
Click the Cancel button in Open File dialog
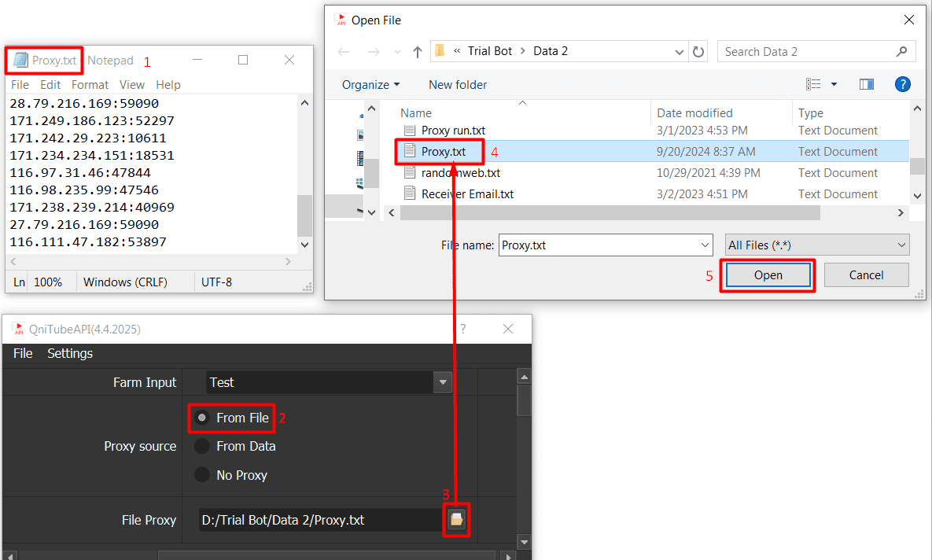coord(866,275)
